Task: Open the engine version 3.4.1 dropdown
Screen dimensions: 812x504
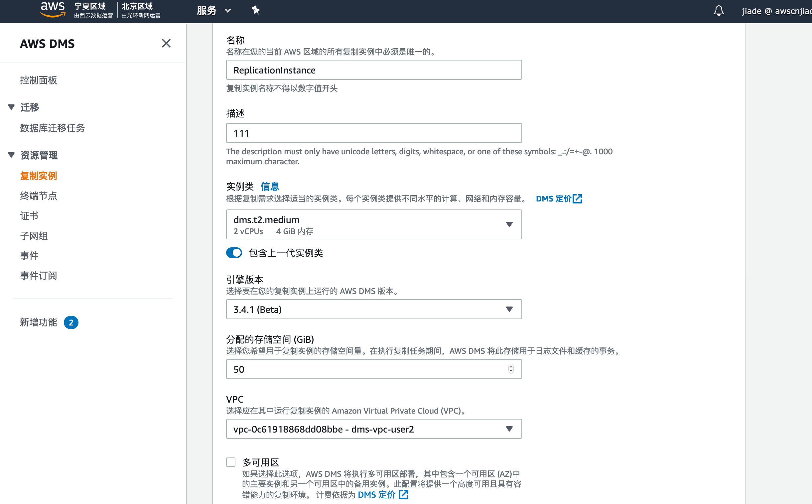Action: [374, 309]
